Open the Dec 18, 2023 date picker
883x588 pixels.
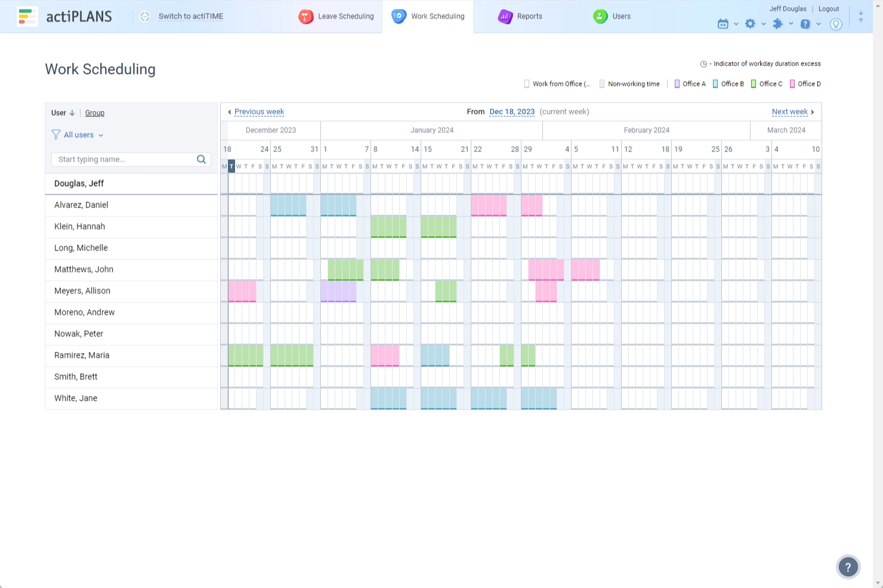coord(512,112)
